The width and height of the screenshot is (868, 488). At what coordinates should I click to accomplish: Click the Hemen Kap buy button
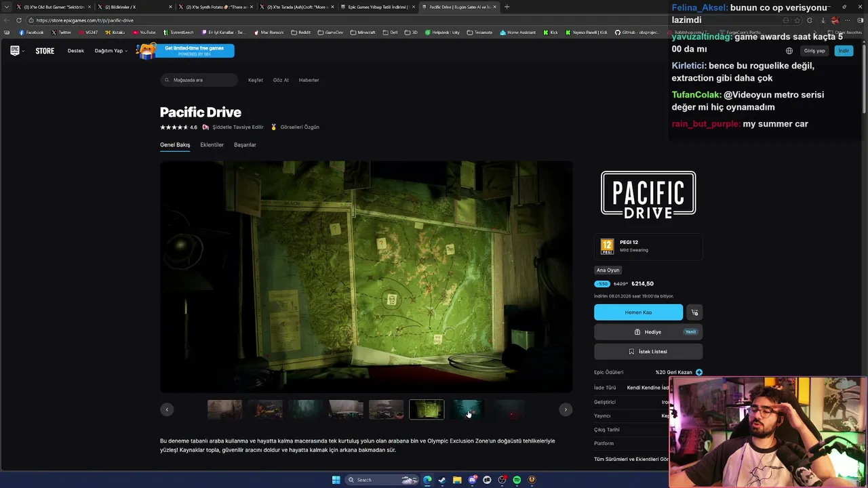[638, 312]
